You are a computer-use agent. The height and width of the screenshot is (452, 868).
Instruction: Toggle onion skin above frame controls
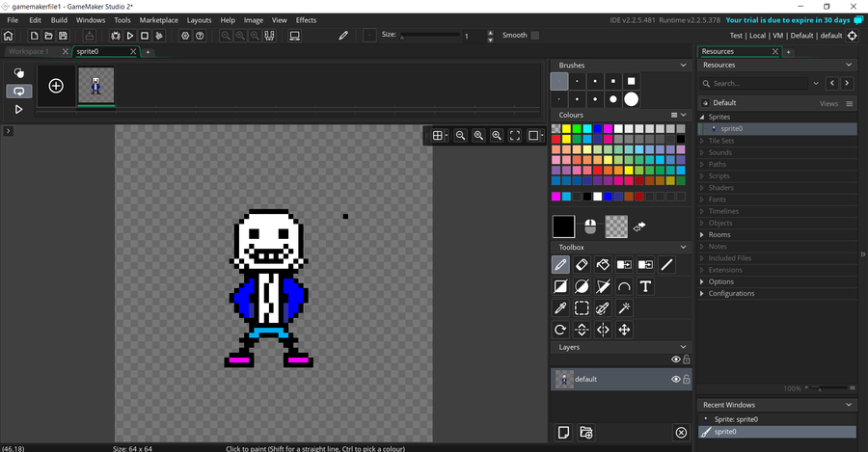click(19, 73)
